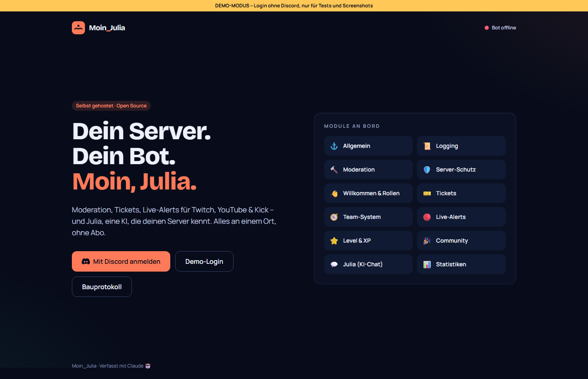Click the waving hand icon for Willkommen & Rollen
Viewport: 588px width, 379px height.
[334, 194]
